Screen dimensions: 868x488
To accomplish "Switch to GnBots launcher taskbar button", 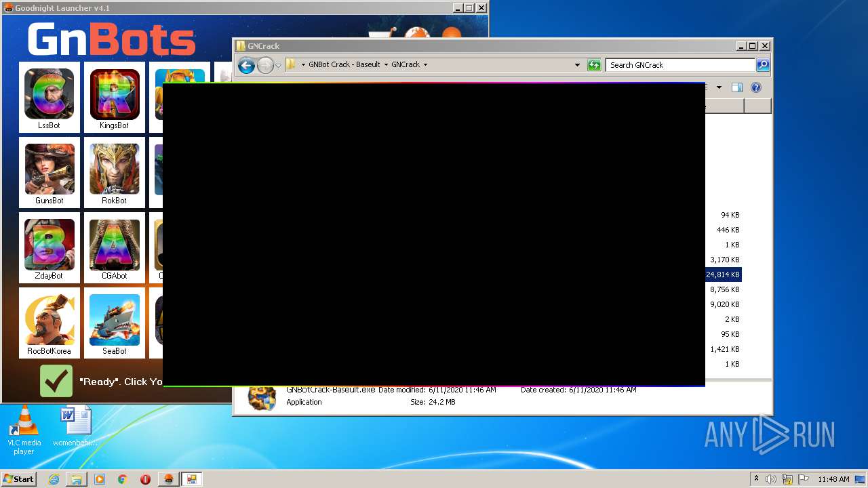I will [168, 479].
